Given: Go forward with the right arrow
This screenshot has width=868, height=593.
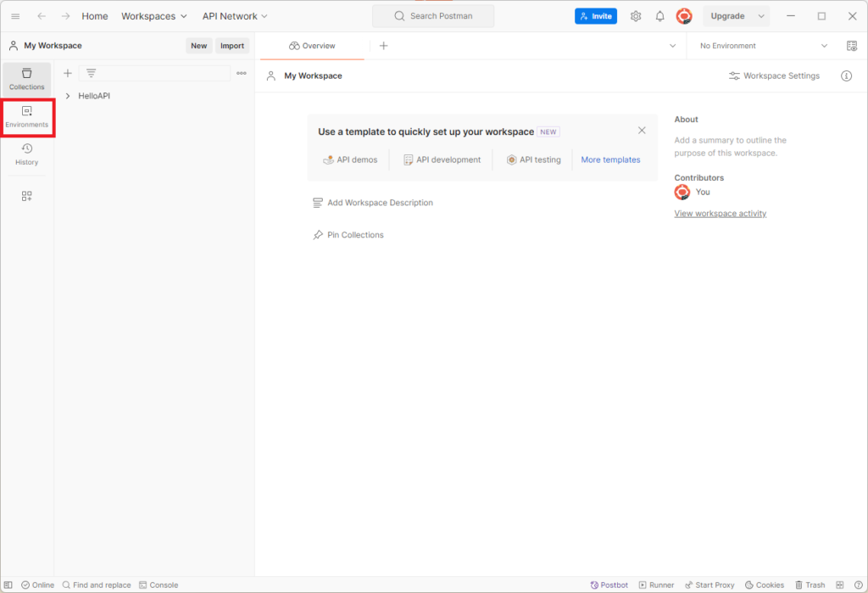Looking at the screenshot, I should (65, 16).
